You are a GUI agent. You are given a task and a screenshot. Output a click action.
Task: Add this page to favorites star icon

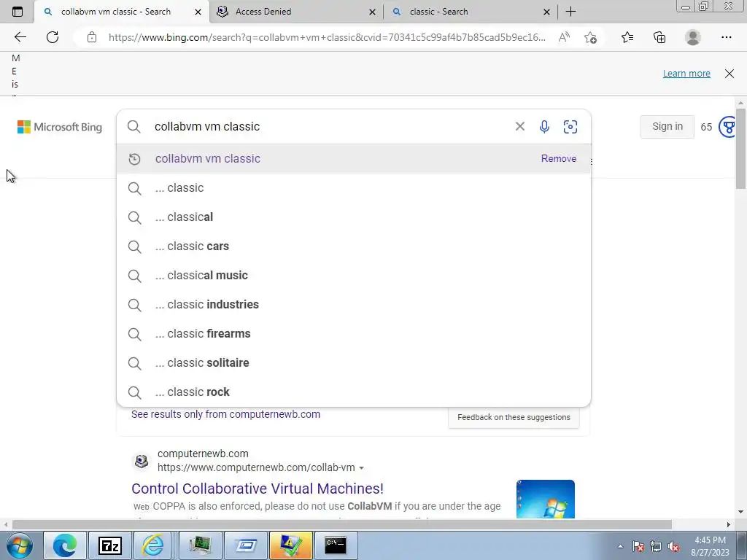coord(590,37)
